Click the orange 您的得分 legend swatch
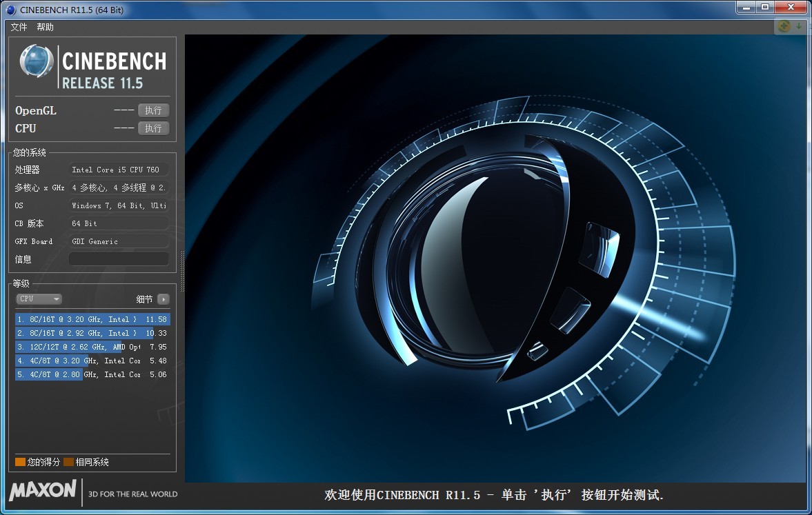812x515 pixels. (20, 462)
